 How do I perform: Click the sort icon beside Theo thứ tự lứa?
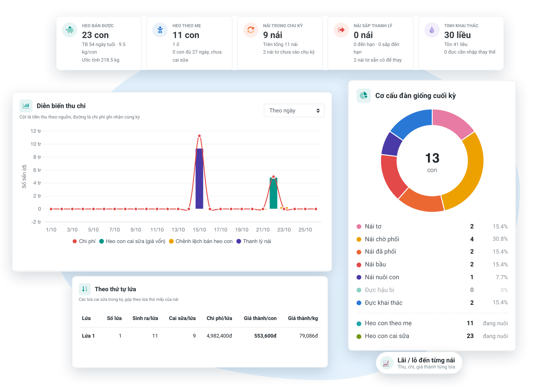click(x=85, y=289)
